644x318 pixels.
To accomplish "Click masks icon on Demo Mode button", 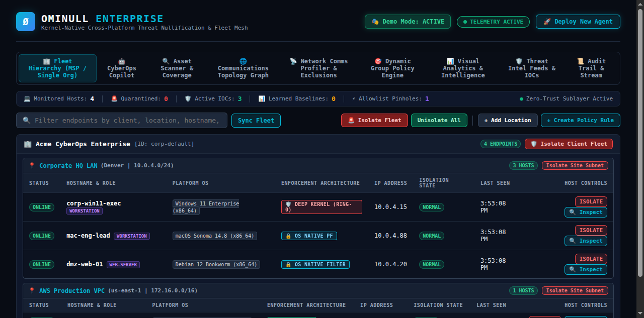I will 375,22.
